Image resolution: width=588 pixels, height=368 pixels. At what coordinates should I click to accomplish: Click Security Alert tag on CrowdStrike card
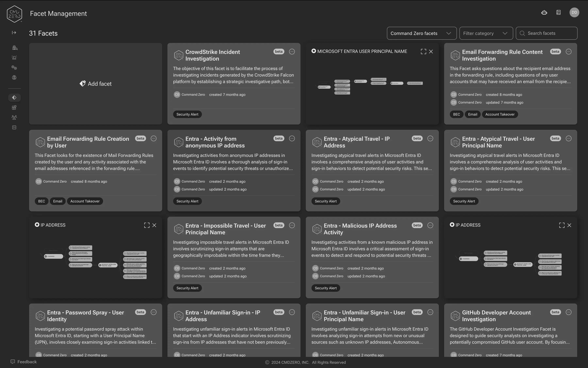click(x=187, y=114)
